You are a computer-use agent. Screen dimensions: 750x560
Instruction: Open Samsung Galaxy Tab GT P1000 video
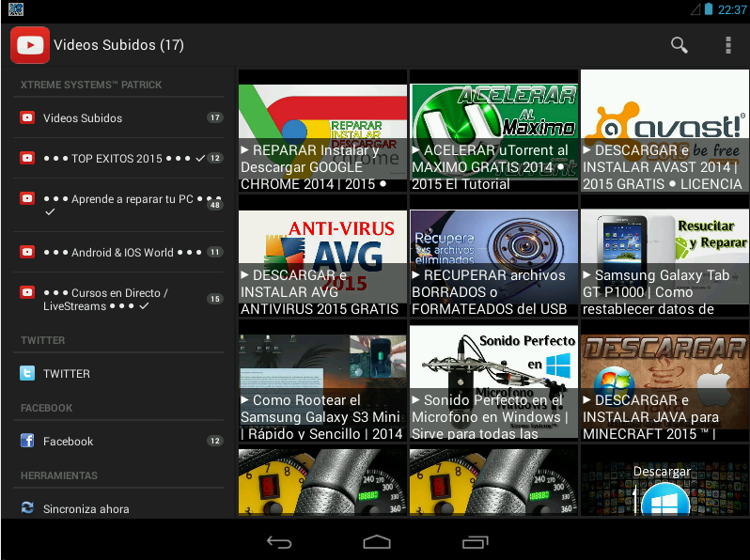[x=664, y=256]
